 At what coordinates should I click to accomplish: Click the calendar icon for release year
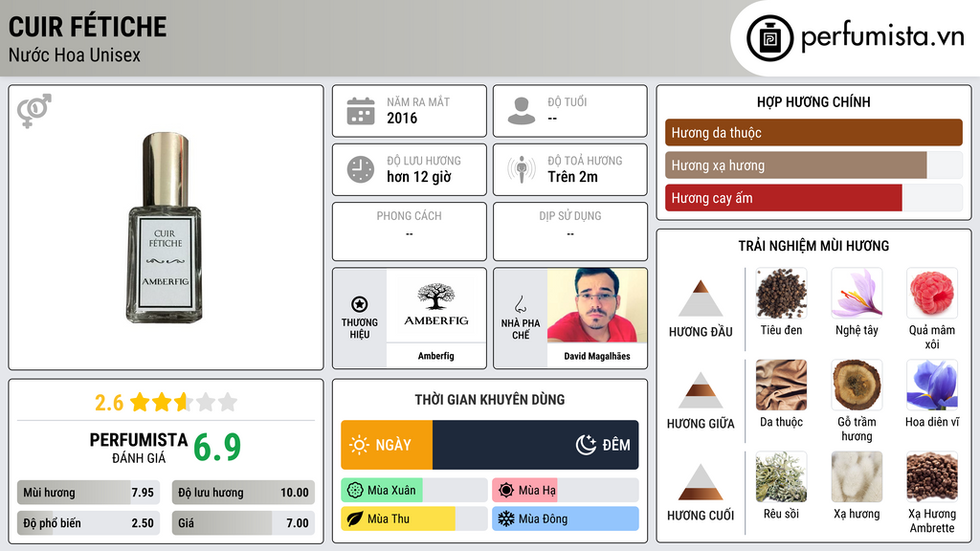(361, 111)
